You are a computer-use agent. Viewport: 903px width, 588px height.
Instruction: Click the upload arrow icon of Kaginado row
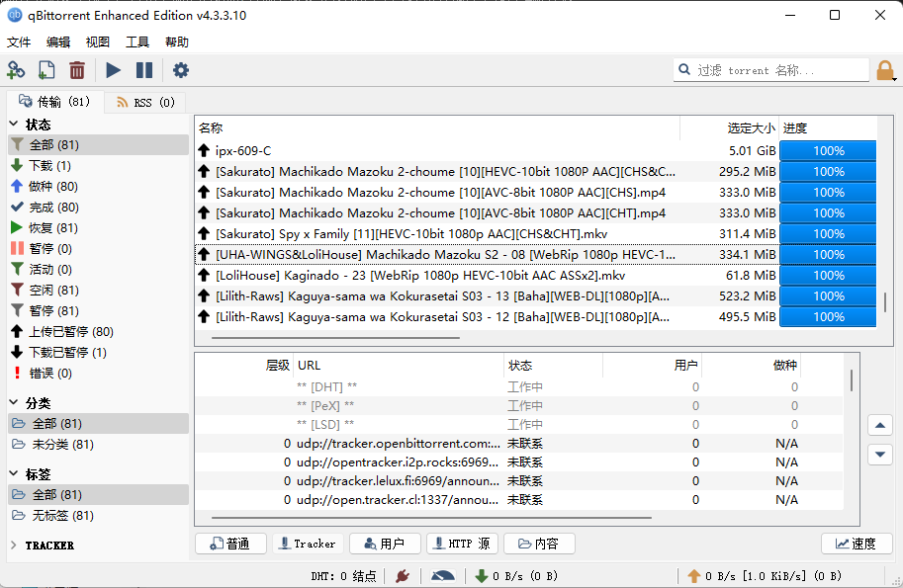pyautogui.click(x=204, y=275)
